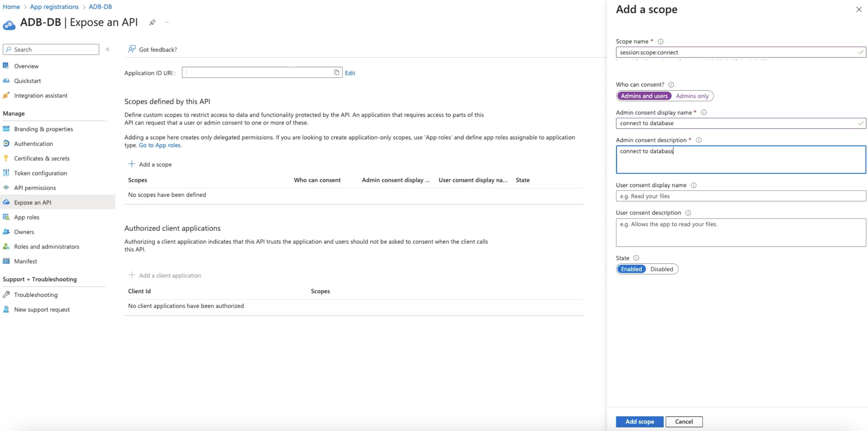This screenshot has width=868, height=431.
Task: View the Scope name info tooltip
Action: (660, 41)
